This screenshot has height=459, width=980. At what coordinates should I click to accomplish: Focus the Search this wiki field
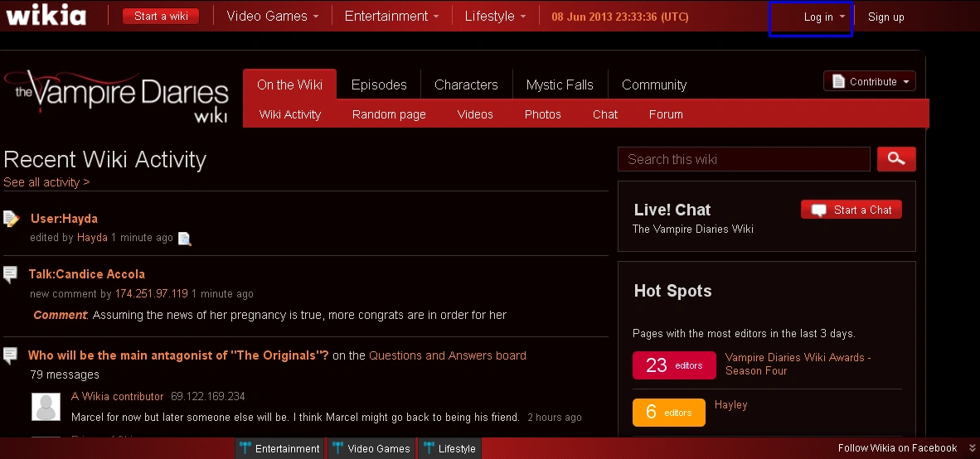[744, 159]
